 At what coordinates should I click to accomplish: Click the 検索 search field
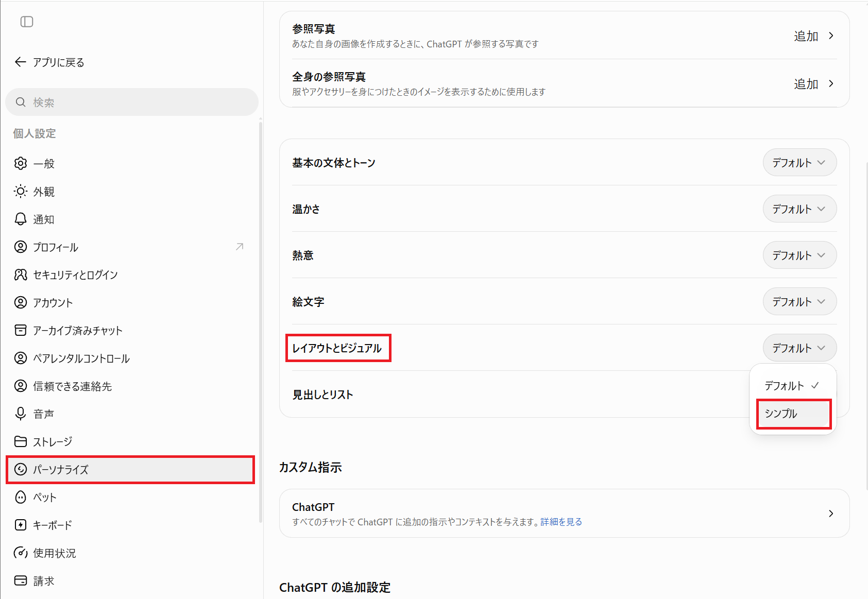click(132, 102)
